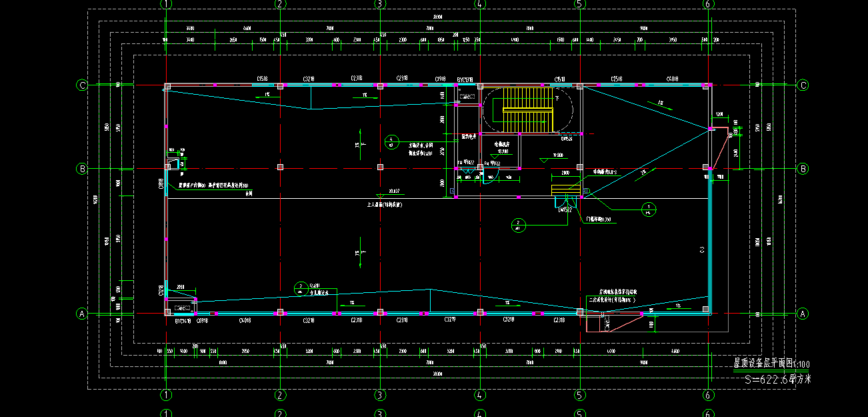
Task: Pick grid bubble 6 along the top edge
Action: pyautogui.click(x=708, y=4)
